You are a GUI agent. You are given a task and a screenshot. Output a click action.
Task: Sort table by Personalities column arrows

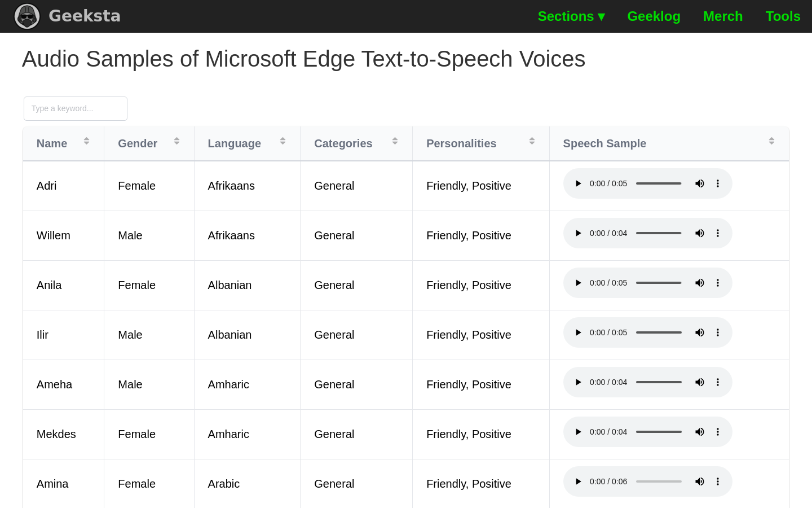(x=532, y=141)
